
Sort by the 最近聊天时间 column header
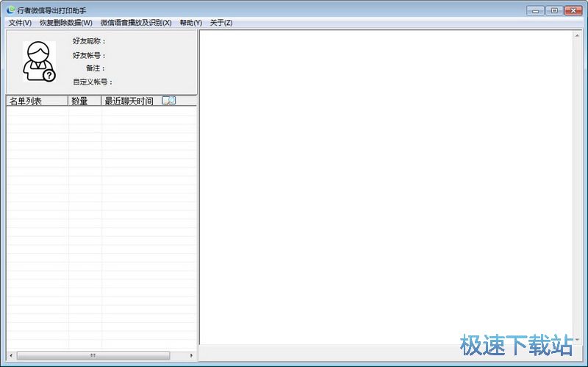pos(129,101)
